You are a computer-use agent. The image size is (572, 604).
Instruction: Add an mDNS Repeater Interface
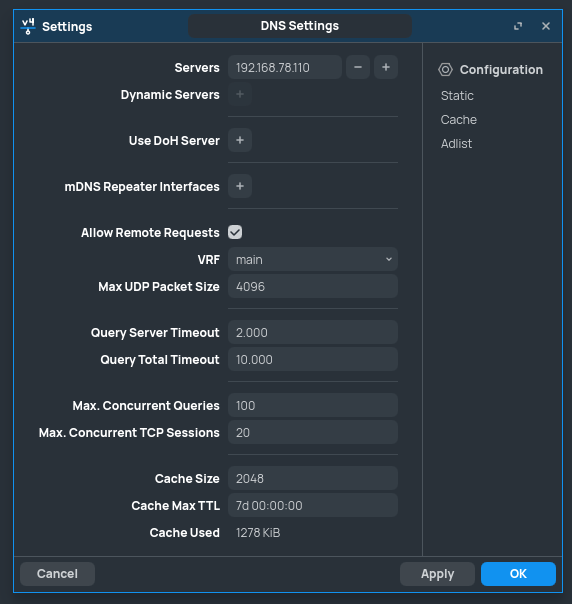[240, 186]
